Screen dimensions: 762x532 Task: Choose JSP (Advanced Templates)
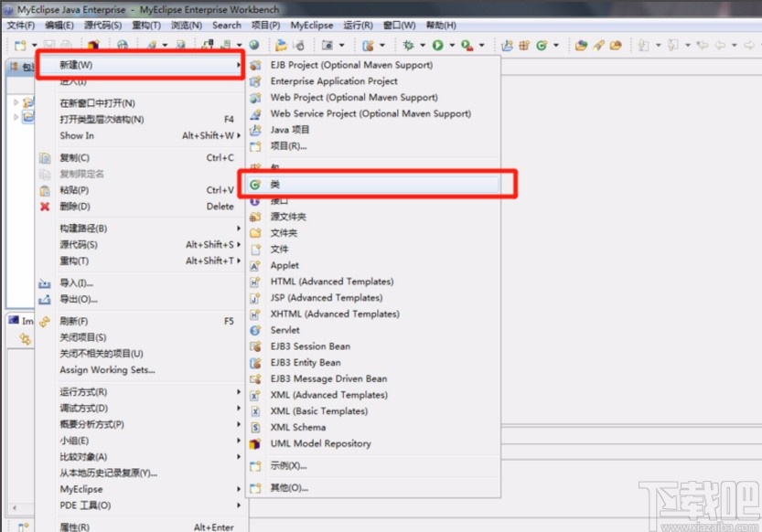point(372,298)
